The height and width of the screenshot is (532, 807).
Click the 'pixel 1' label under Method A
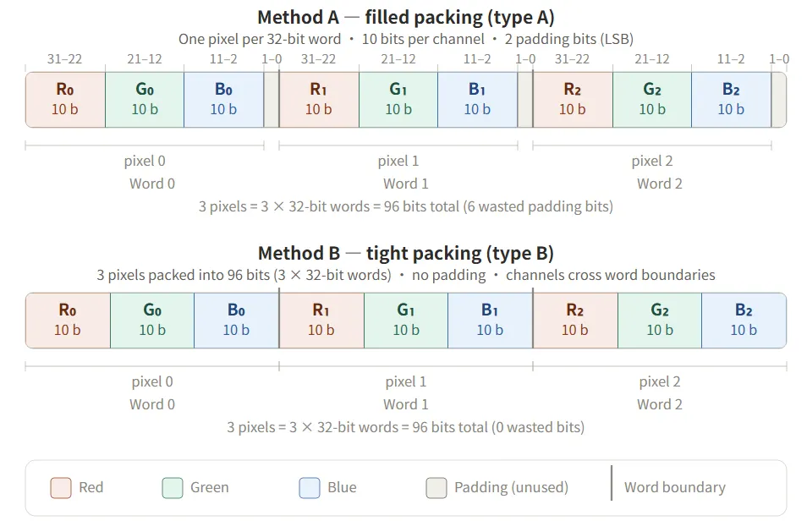click(x=398, y=161)
